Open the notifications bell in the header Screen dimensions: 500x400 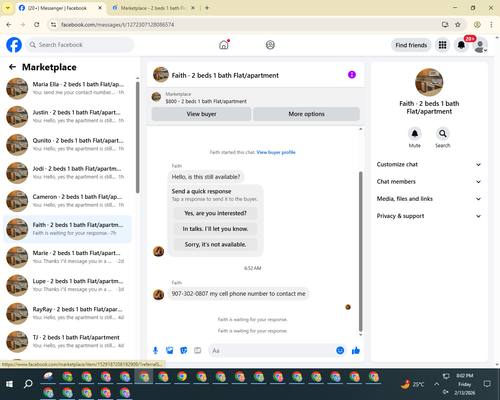(x=461, y=45)
